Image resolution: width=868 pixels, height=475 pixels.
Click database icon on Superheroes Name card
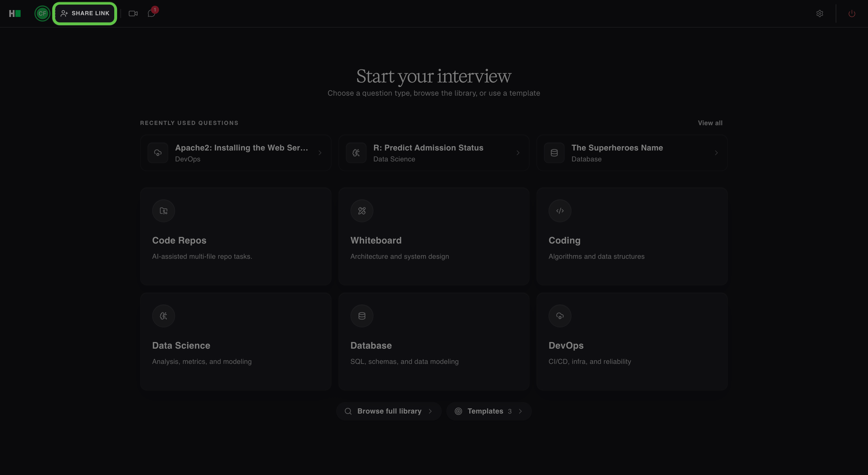(x=554, y=153)
